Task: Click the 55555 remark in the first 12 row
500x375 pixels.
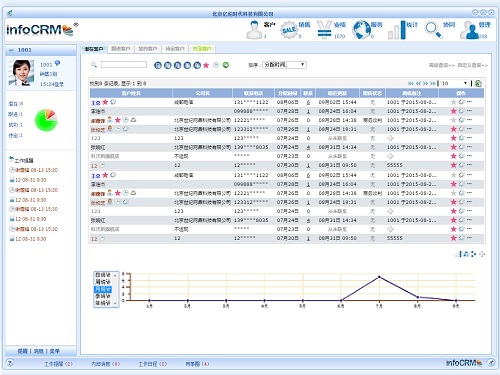Action: point(395,165)
